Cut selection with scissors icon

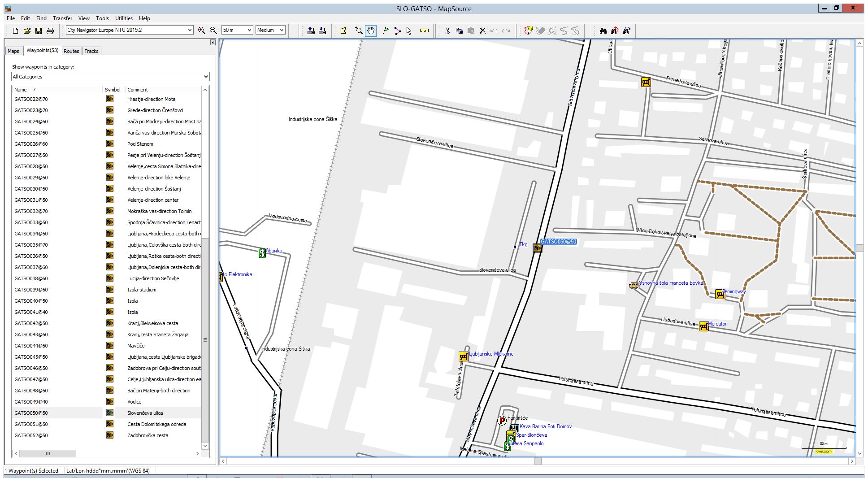[447, 30]
